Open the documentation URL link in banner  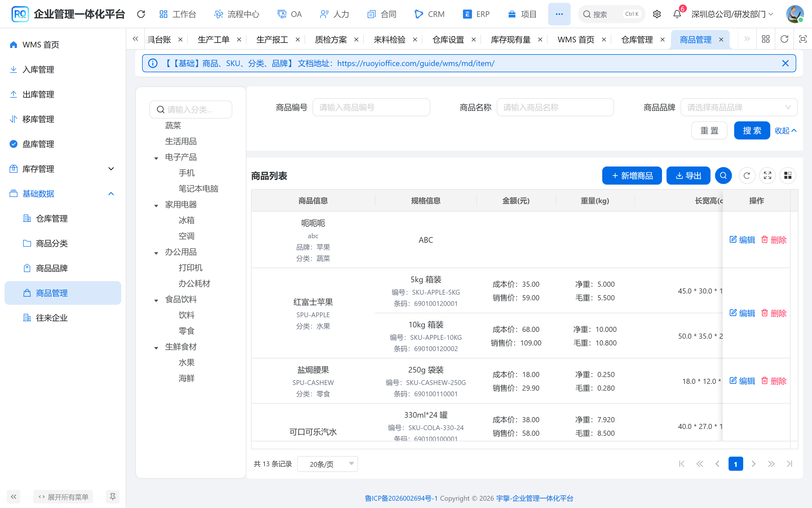pyautogui.click(x=416, y=63)
